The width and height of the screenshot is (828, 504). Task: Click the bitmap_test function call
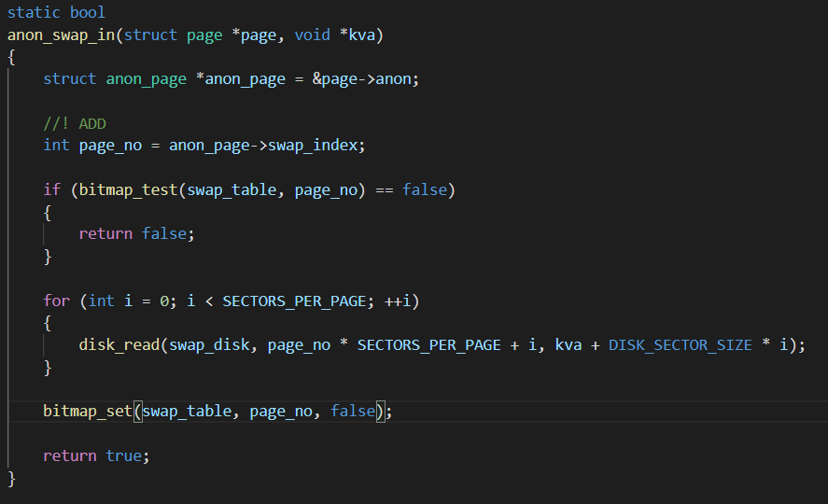[x=128, y=190]
